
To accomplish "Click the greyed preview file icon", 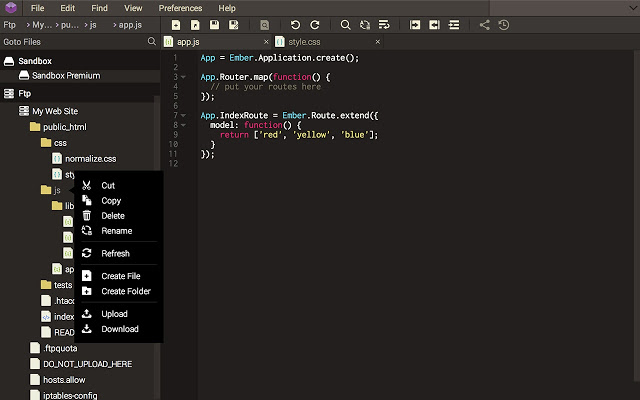I will click(x=264, y=25).
